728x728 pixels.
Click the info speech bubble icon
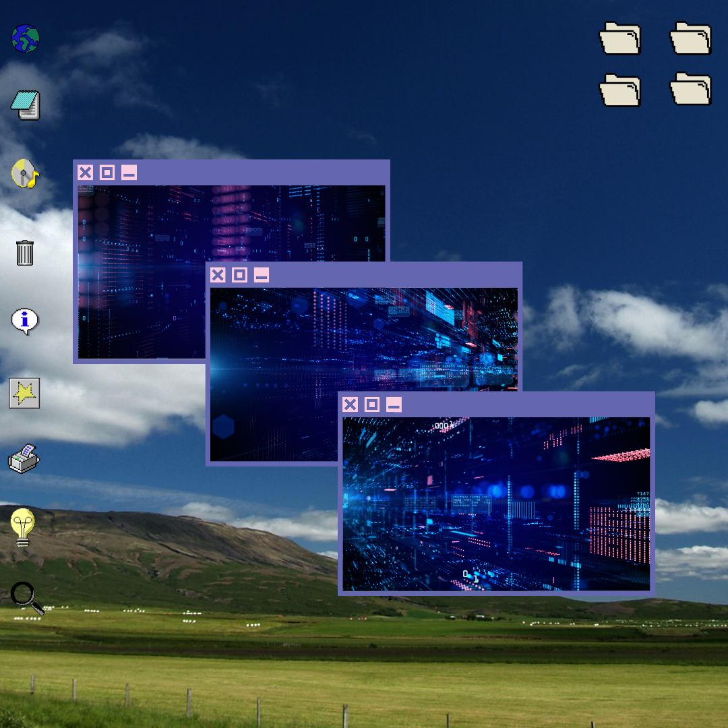tap(25, 322)
